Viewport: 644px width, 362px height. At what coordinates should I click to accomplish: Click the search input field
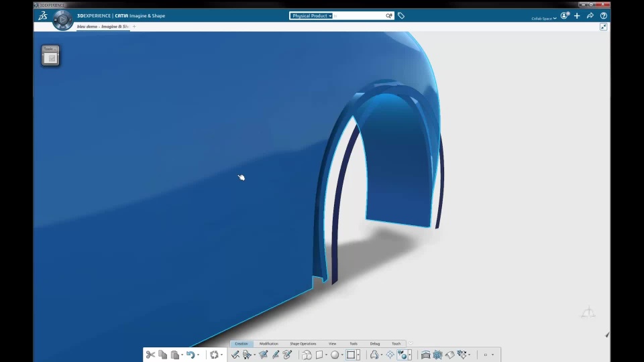point(358,15)
